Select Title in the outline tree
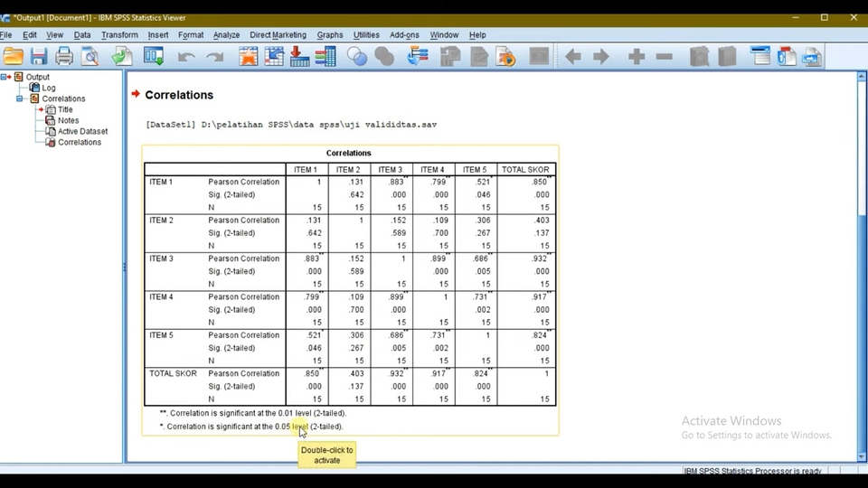Image resolution: width=868 pixels, height=488 pixels. (x=65, y=109)
